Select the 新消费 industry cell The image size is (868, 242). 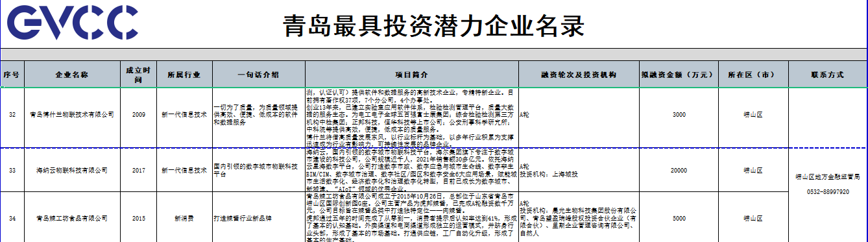coord(184,218)
